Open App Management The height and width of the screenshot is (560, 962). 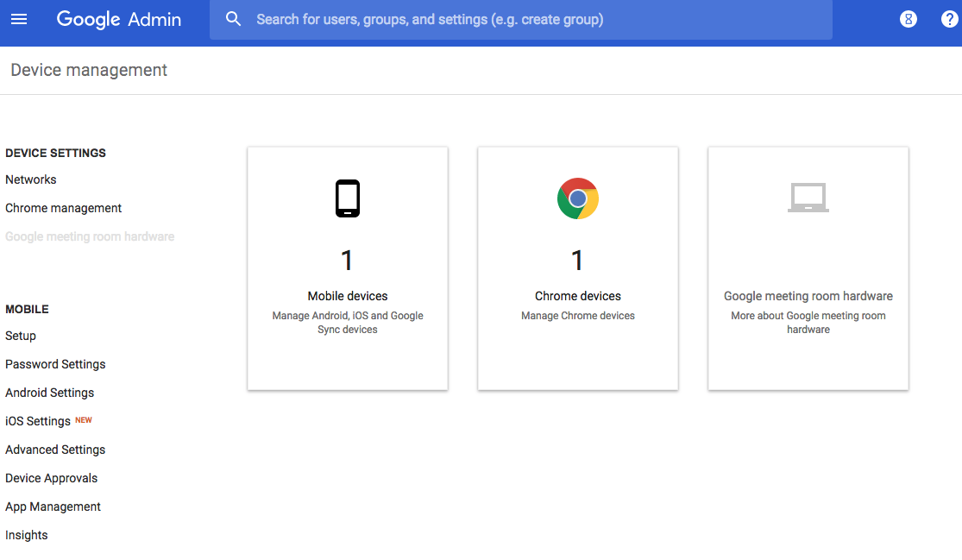click(x=53, y=507)
